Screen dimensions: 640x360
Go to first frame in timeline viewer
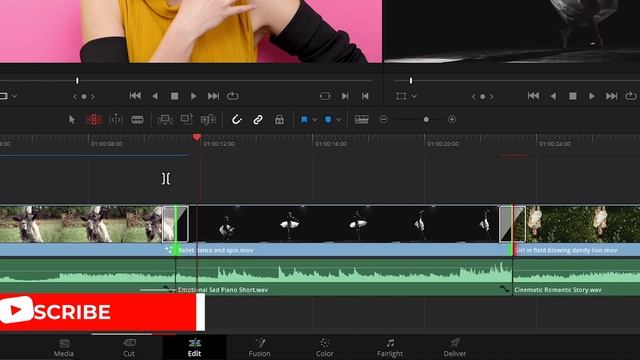point(533,96)
